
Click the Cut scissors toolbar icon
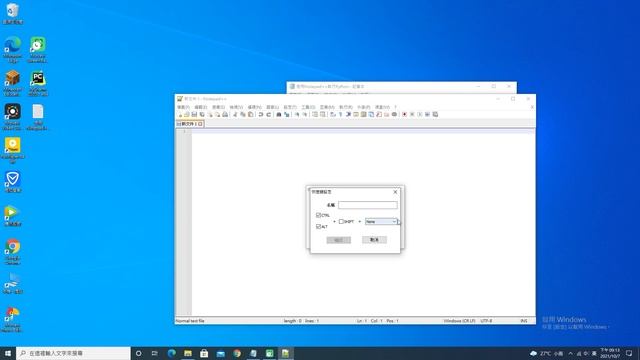[235, 115]
